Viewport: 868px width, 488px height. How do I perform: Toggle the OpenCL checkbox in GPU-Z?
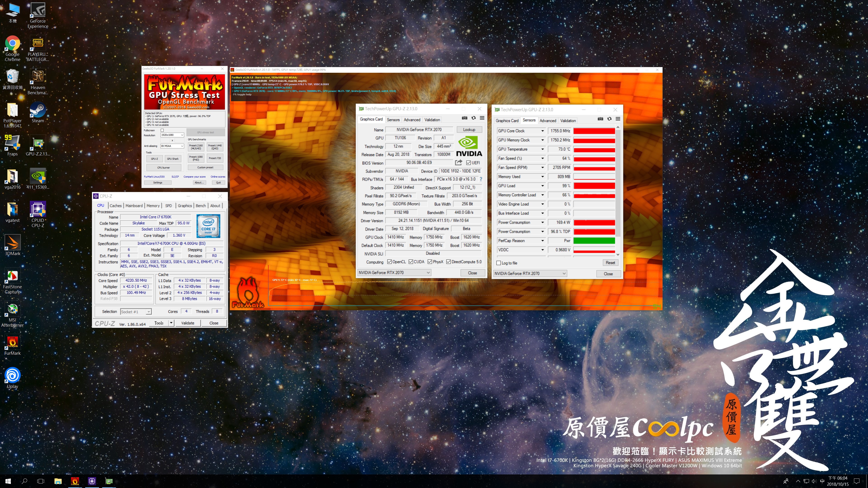[x=389, y=262]
